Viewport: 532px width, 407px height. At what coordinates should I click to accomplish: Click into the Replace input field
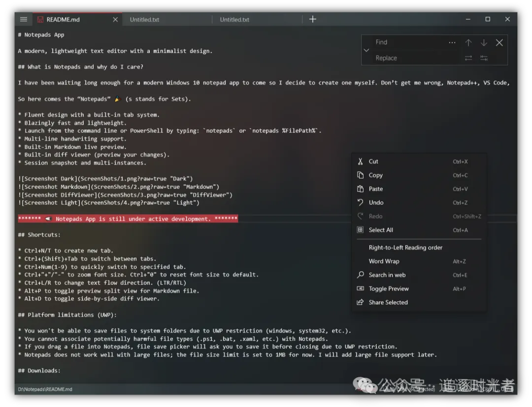coord(416,58)
